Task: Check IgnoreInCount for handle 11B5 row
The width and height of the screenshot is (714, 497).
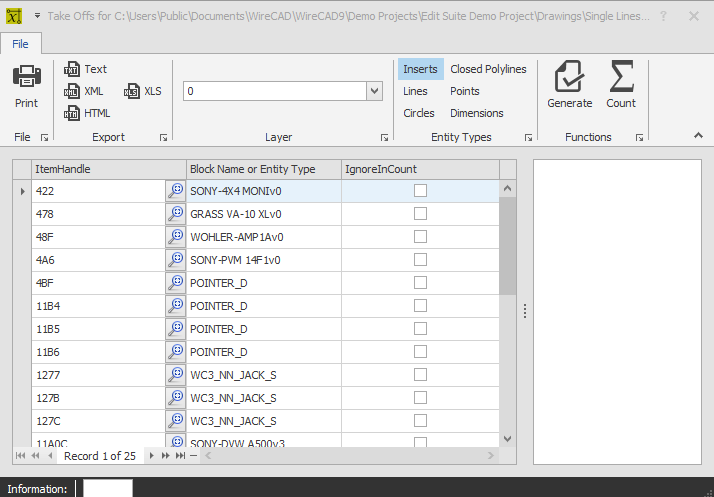Action: pos(420,328)
